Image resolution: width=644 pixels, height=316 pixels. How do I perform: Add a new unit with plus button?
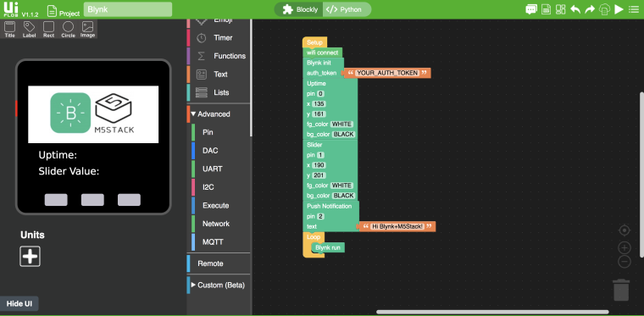tap(30, 257)
